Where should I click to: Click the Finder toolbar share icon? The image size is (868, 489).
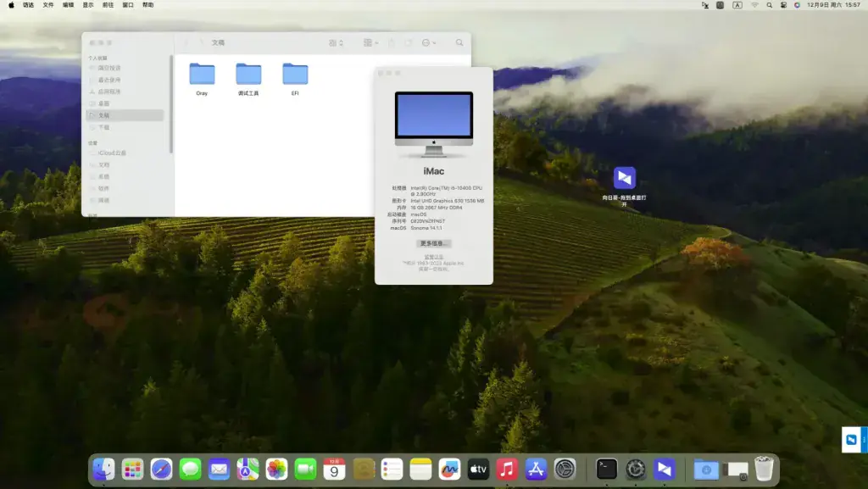[x=392, y=42]
